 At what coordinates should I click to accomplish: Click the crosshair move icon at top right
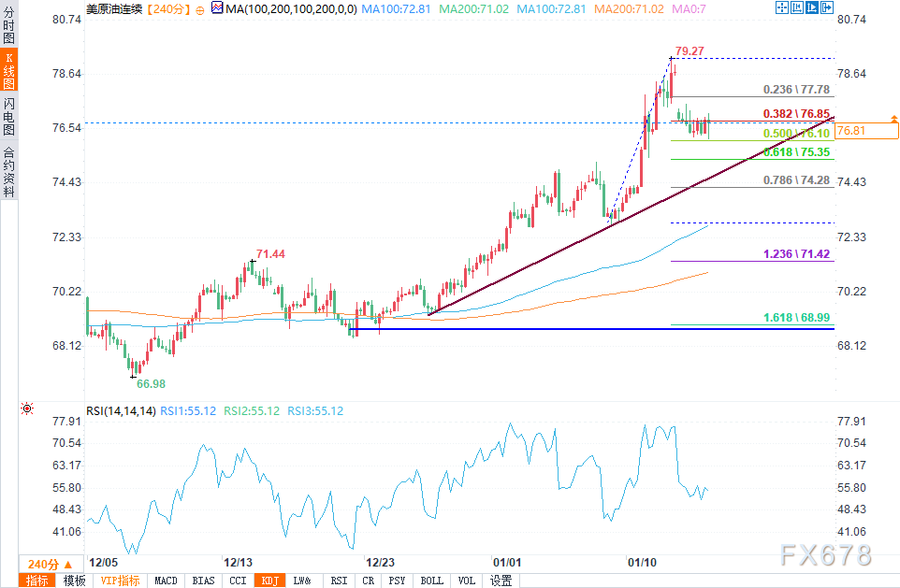click(782, 7)
